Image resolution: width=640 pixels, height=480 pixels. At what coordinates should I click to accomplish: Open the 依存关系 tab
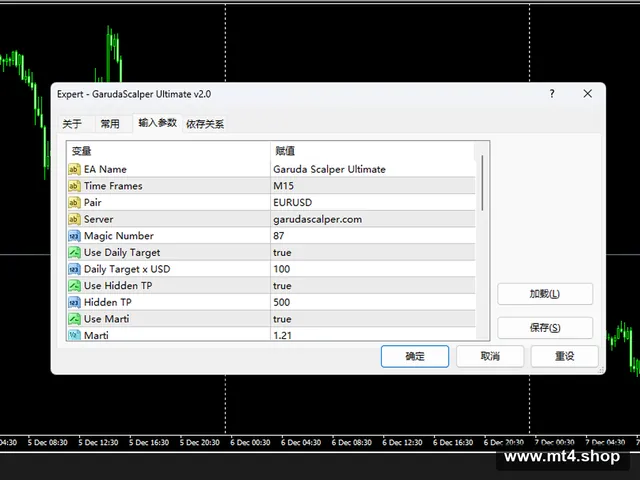pyautogui.click(x=205, y=124)
